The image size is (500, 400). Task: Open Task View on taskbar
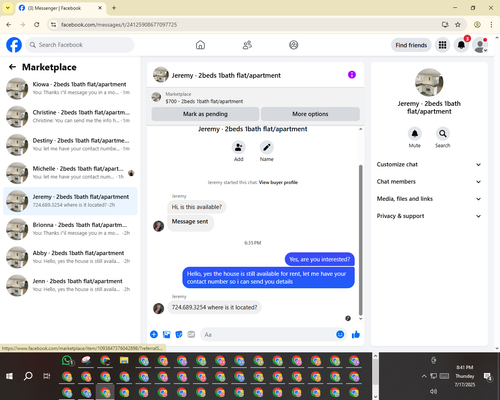[47, 376]
